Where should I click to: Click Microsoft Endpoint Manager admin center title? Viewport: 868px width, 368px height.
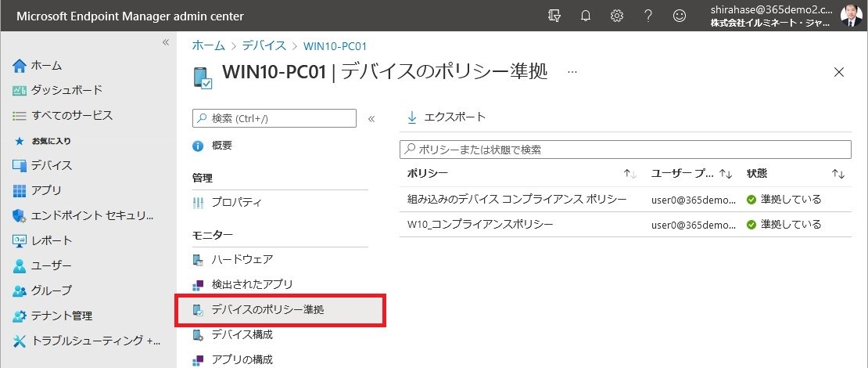click(130, 16)
